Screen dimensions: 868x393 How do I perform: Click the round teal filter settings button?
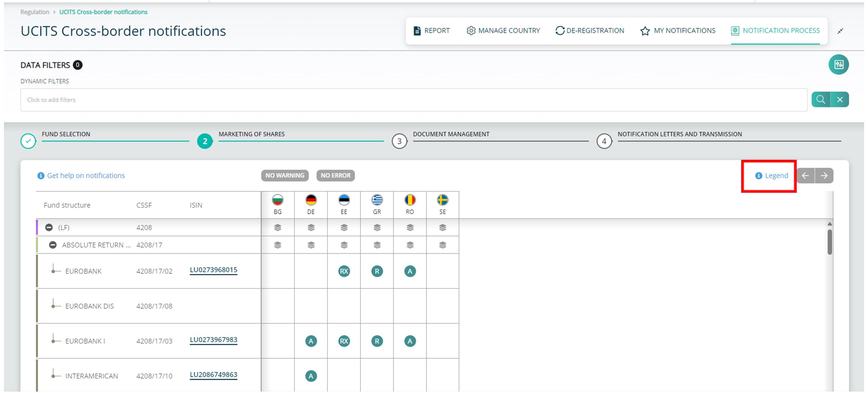pos(839,64)
